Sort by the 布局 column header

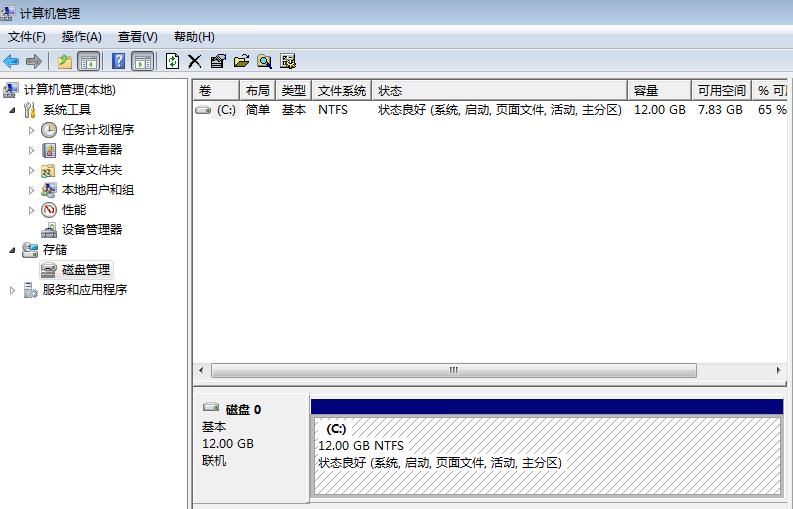(257, 91)
